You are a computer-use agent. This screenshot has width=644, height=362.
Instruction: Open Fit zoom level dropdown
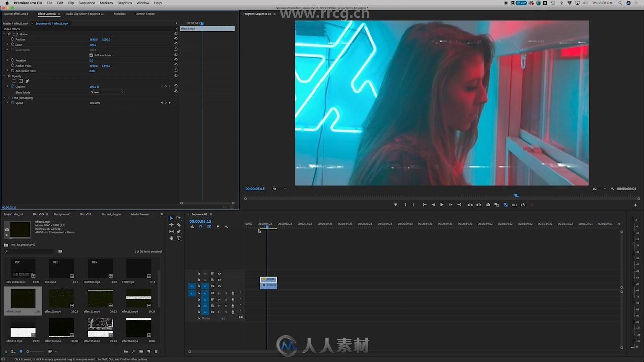point(279,189)
